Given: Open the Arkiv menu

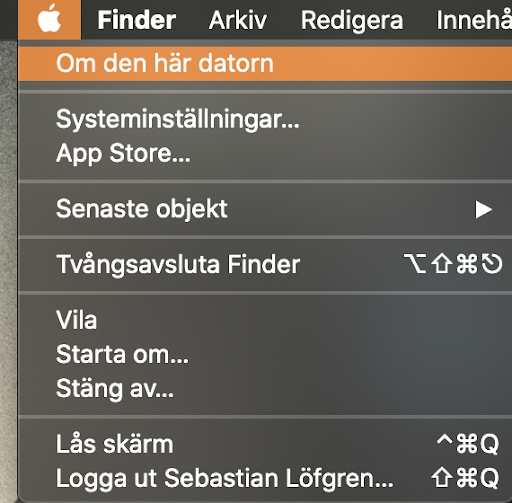Looking at the screenshot, I should tap(238, 20).
